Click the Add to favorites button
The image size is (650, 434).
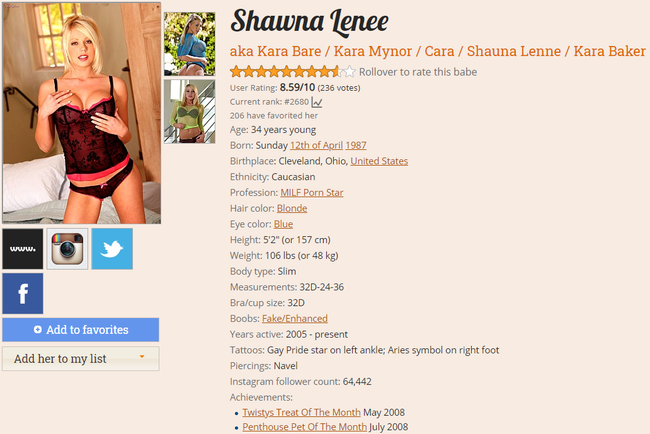point(81,330)
